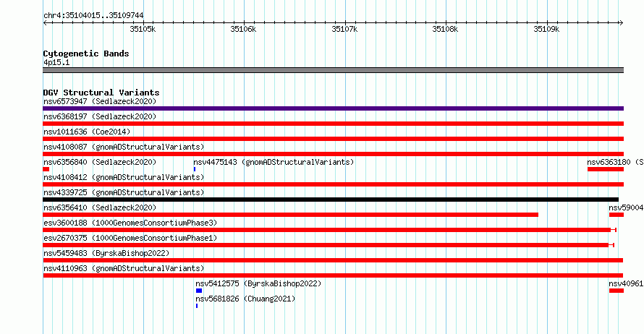The height and width of the screenshot is (334, 644).
Task: Open nsv5459483 (ByrskaBishop2022) label
Action: point(106,253)
